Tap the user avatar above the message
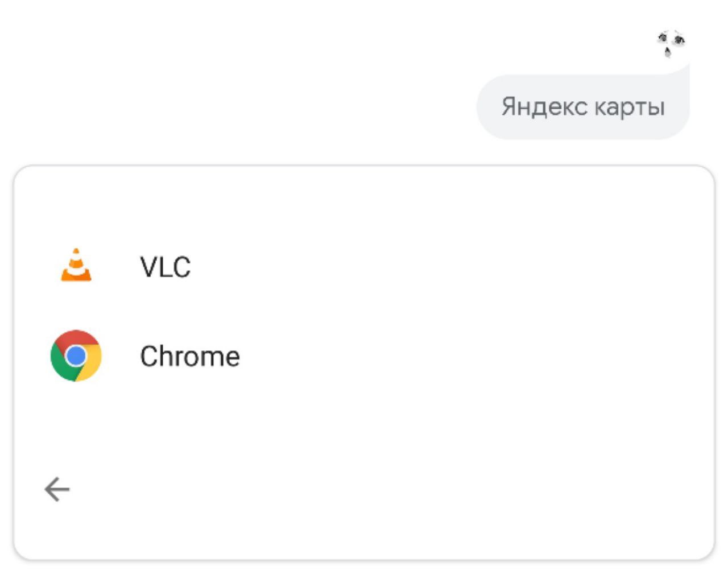Viewport: 728px width, 583px height. (671, 43)
